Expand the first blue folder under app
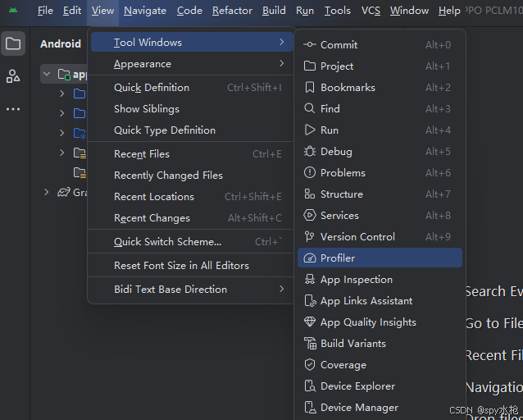Screen dimensions: 523x420 (x=61, y=94)
